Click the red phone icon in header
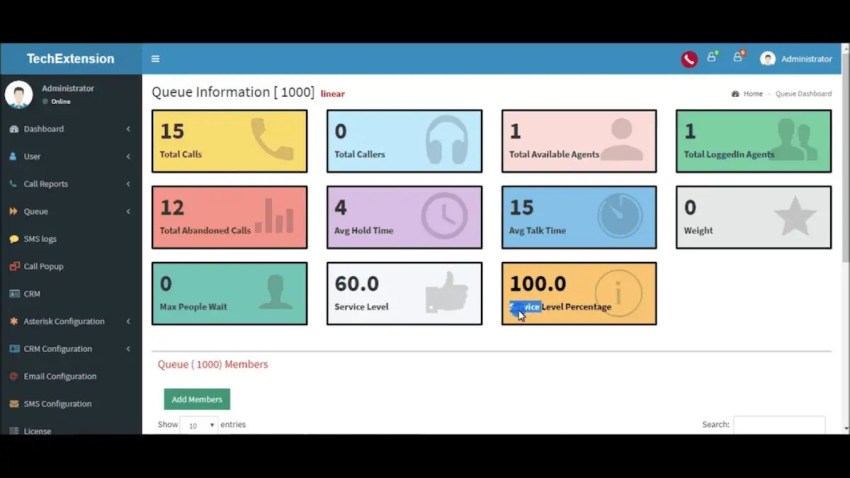Screen dimensions: 850x478 click(689, 59)
